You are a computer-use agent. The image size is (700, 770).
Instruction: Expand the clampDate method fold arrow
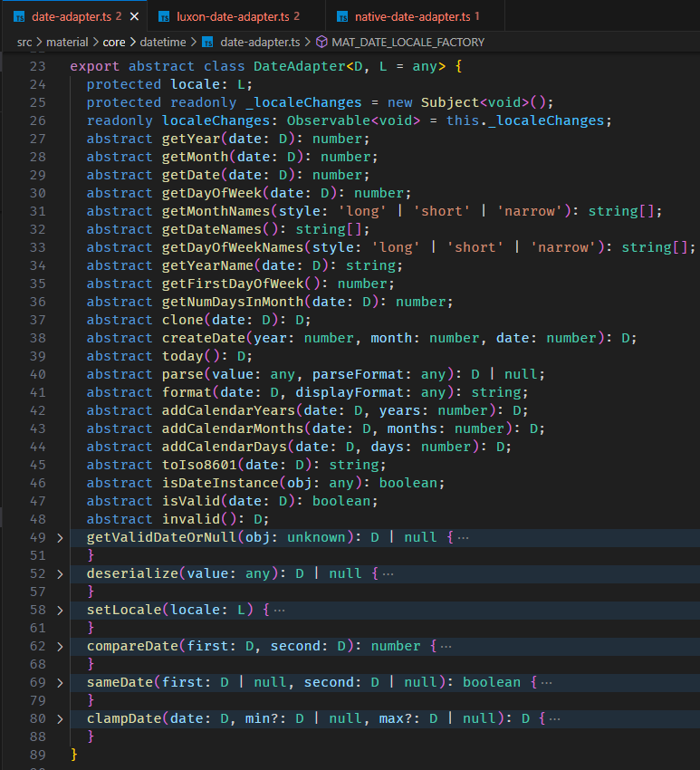coord(60,719)
